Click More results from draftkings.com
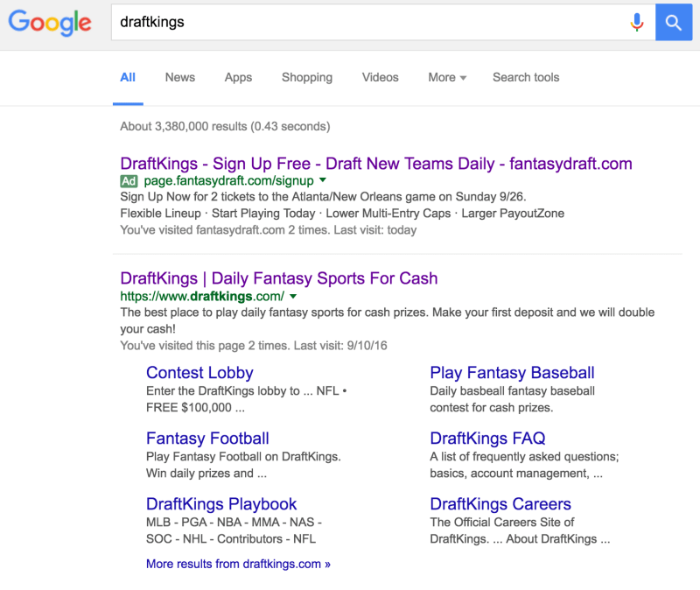 tap(238, 564)
